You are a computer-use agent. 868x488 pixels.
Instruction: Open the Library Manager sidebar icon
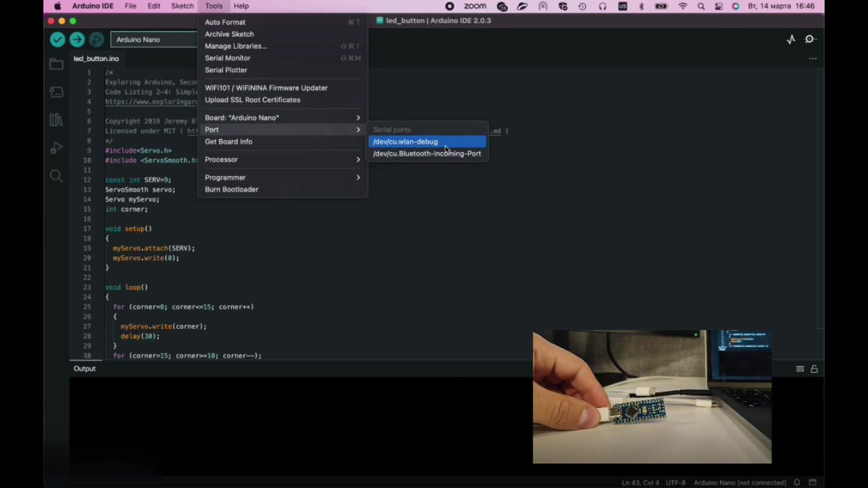pyautogui.click(x=56, y=120)
